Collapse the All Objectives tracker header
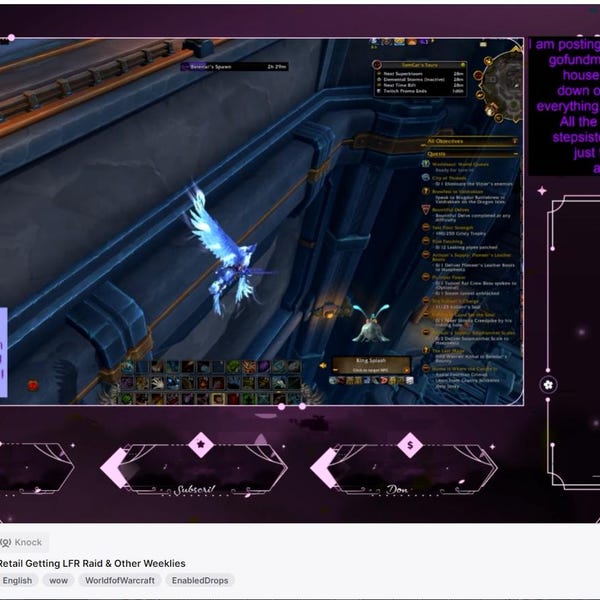Image resolution: width=600 pixels, height=600 pixels. pos(515,141)
